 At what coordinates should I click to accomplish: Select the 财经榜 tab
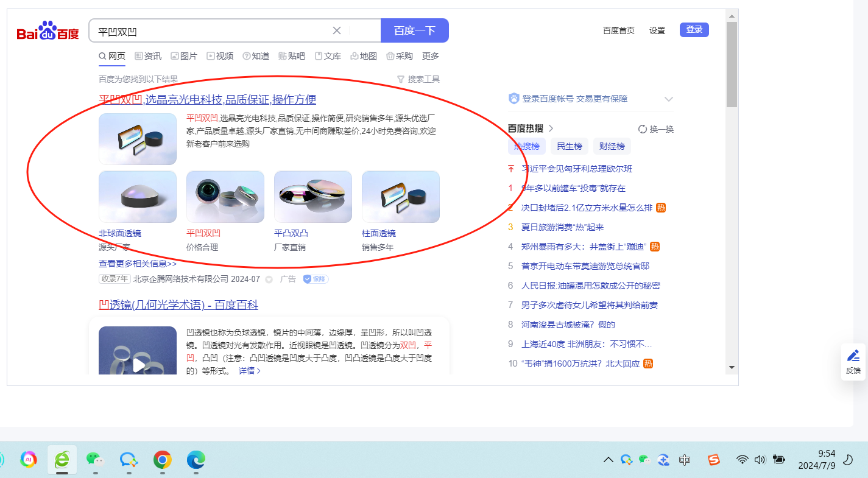pyautogui.click(x=612, y=146)
